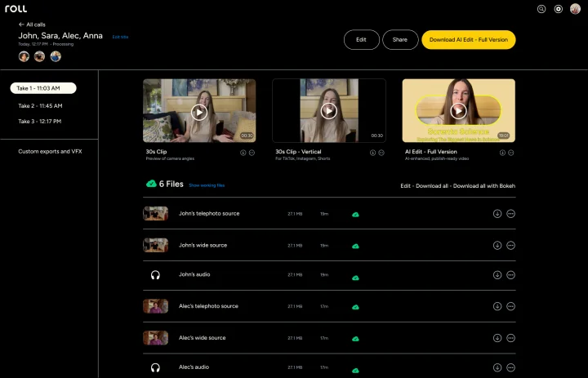Open more options for Alec's telephoto source
This screenshot has width=588, height=378.
point(510,306)
